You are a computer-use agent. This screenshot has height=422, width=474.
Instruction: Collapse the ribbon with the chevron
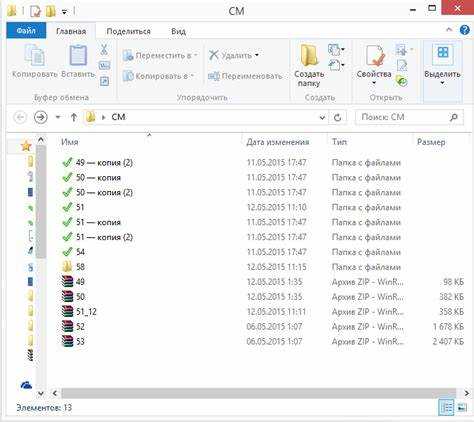[449, 30]
